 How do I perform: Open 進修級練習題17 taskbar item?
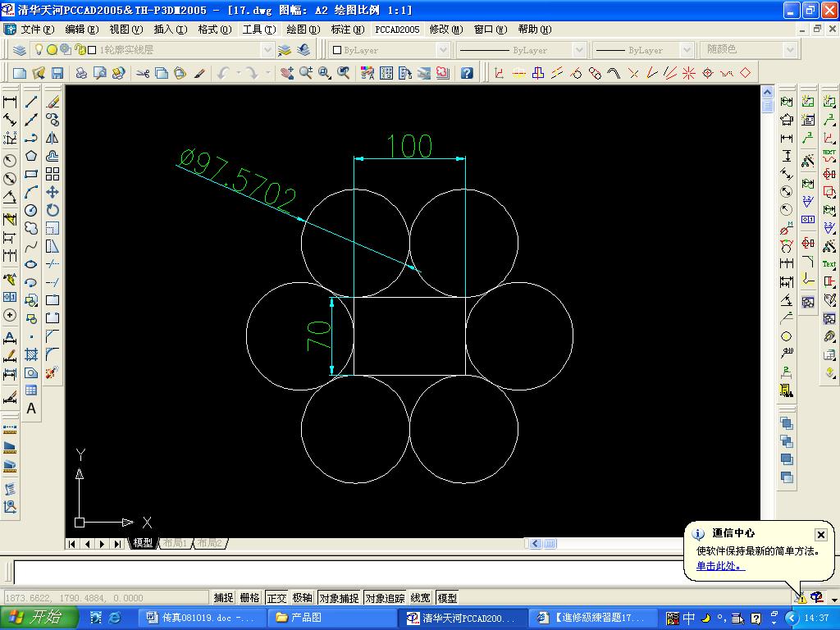pyautogui.click(x=594, y=618)
